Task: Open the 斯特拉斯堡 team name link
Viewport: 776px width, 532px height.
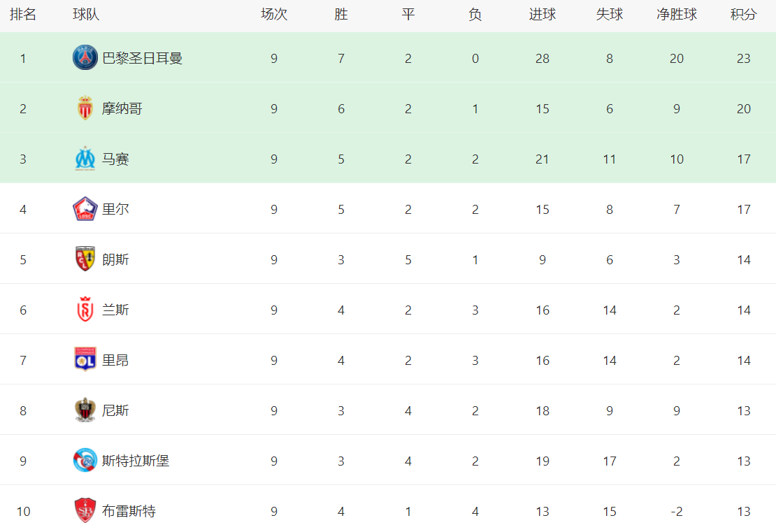Action: pos(136,461)
